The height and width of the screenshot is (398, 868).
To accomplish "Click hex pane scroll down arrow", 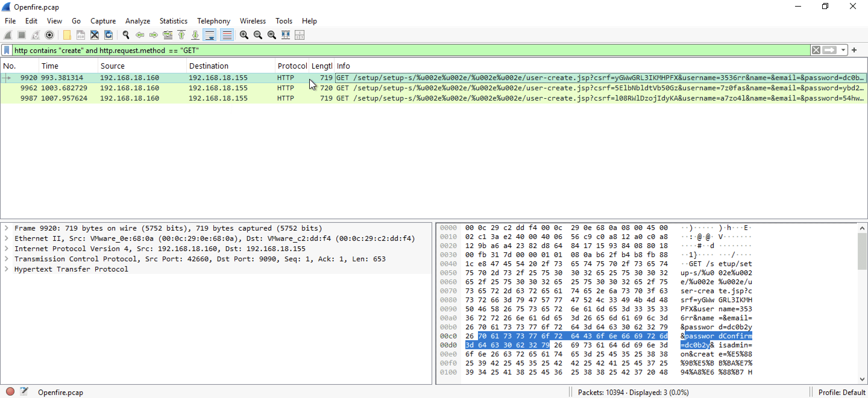I will point(862,379).
